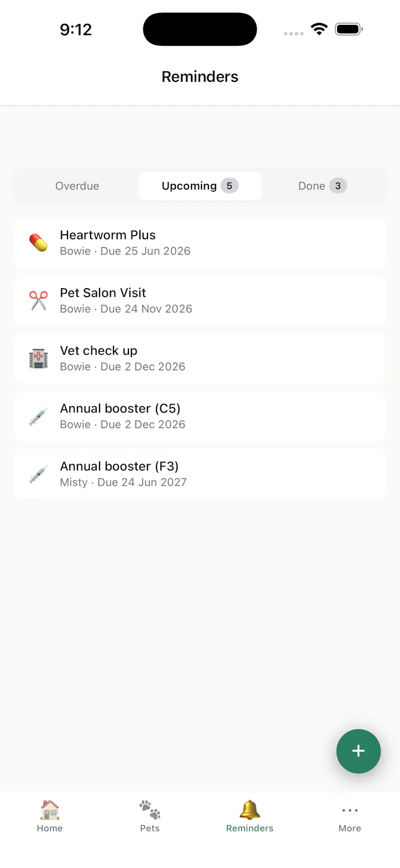Screen dimensions: 400x868
Task: Open the Annual booster (C5) reminder
Action: click(x=200, y=417)
